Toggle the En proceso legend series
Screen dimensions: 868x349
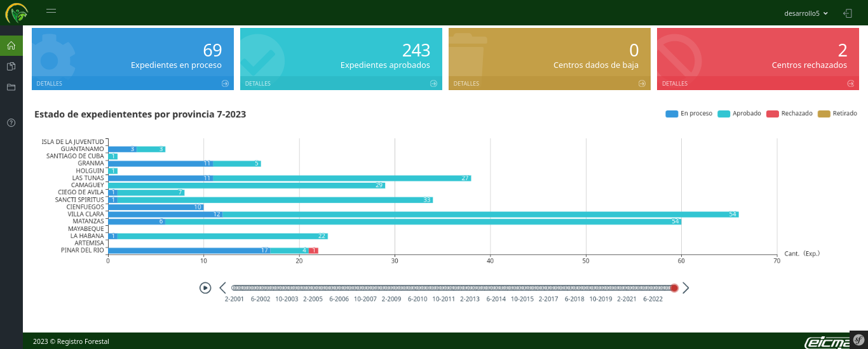tap(689, 114)
